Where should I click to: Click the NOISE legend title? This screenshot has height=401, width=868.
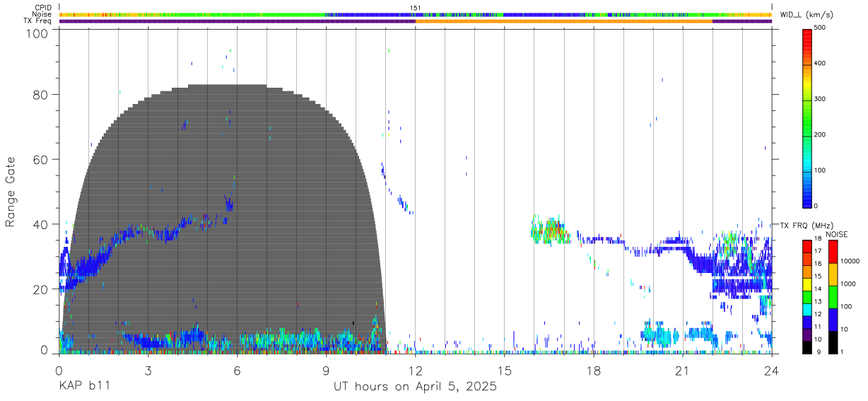pyautogui.click(x=836, y=234)
